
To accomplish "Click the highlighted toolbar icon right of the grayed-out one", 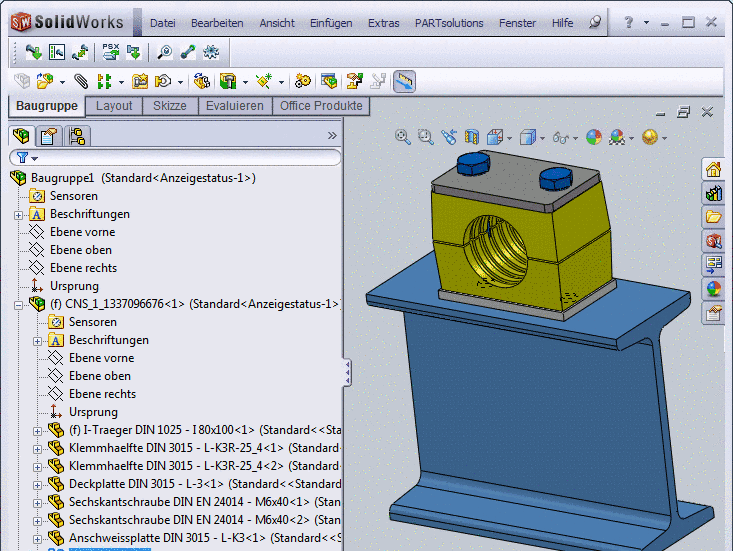I will click(404, 82).
